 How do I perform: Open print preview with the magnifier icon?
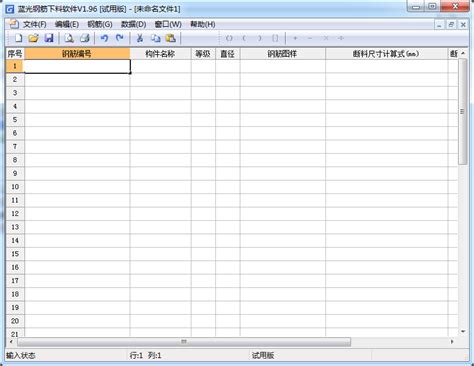(x=69, y=38)
